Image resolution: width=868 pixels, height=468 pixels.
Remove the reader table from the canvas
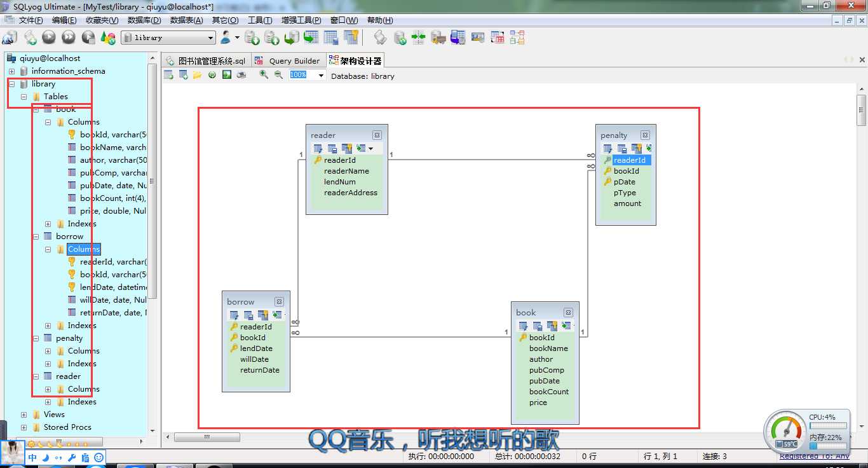tap(377, 135)
